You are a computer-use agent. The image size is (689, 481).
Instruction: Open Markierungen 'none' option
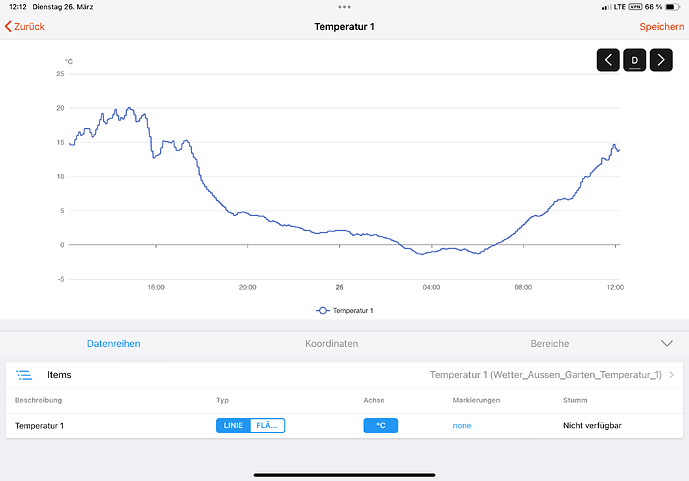tap(462, 426)
